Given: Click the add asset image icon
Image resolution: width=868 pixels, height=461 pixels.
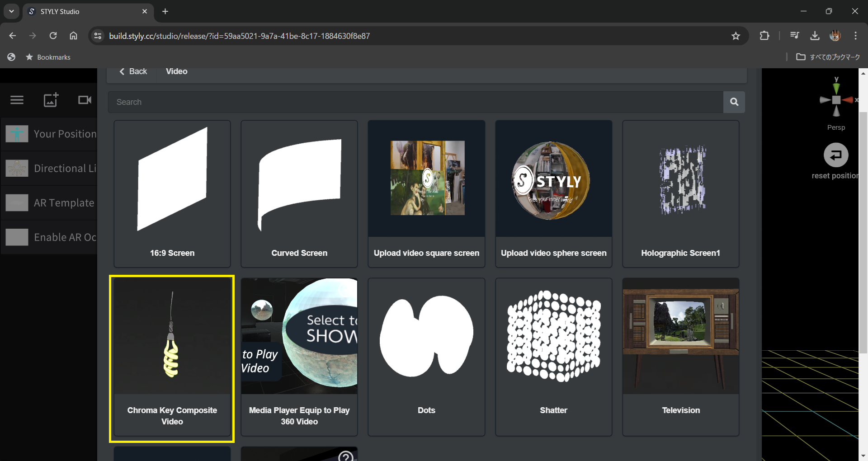Looking at the screenshot, I should (x=51, y=100).
